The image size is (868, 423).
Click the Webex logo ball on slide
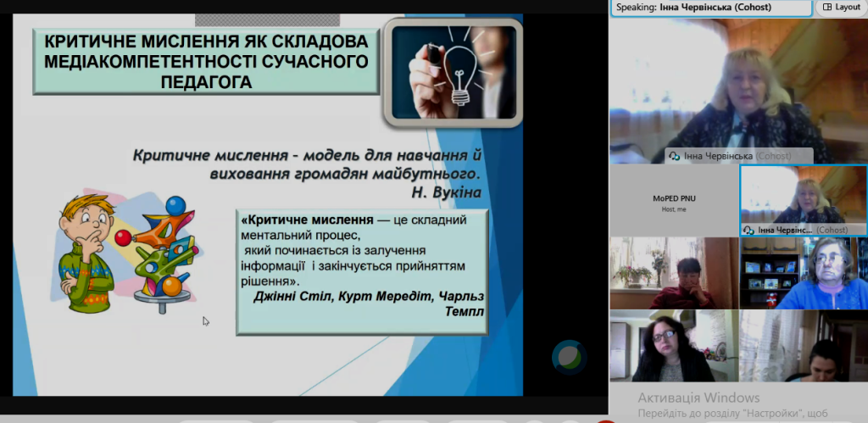point(569,357)
